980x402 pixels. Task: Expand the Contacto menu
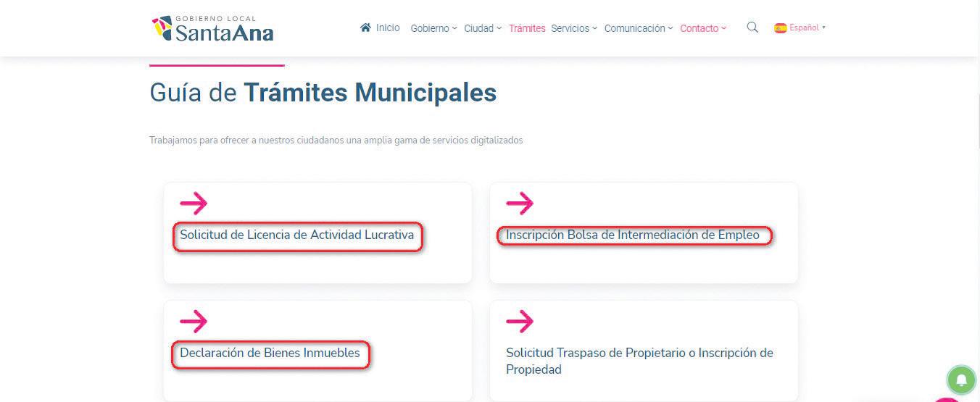tap(703, 28)
